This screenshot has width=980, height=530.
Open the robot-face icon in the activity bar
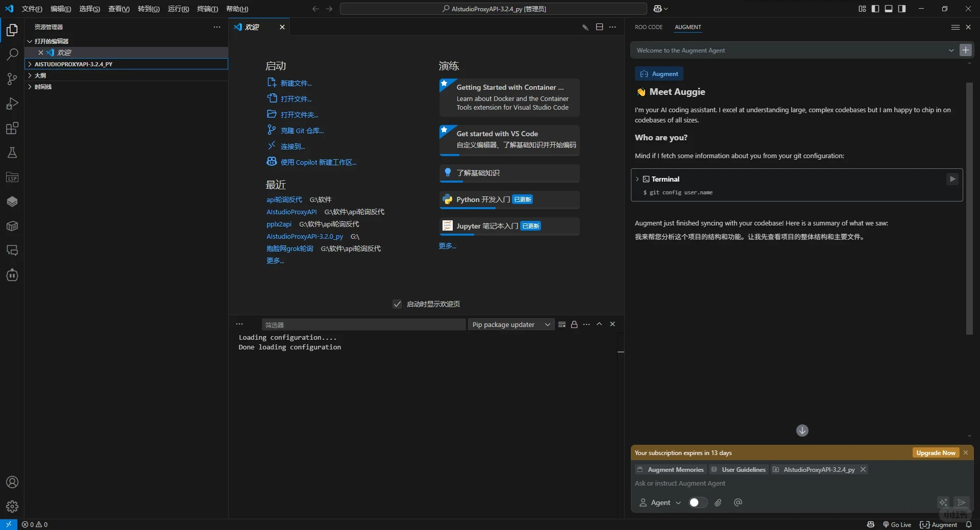12,275
